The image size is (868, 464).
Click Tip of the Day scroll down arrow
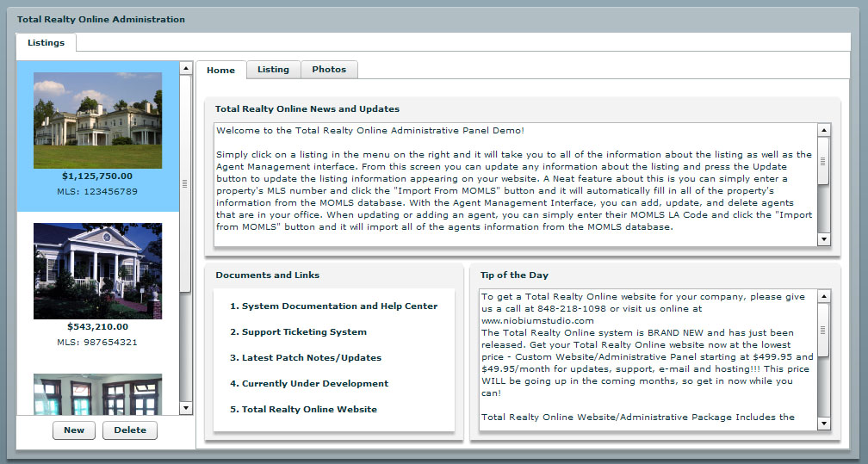pyautogui.click(x=824, y=424)
